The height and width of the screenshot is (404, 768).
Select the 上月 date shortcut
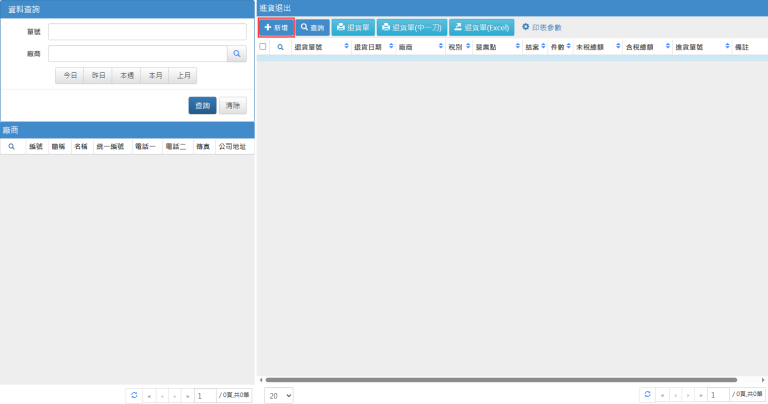click(x=183, y=75)
